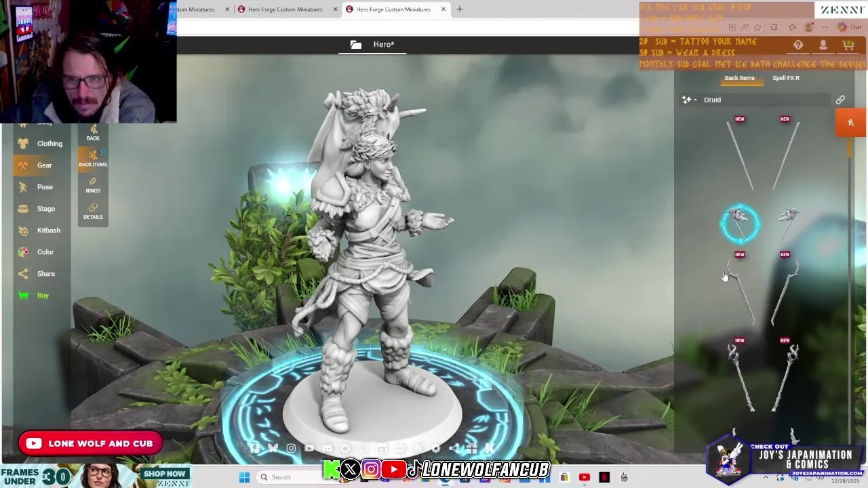
Task: Open the Details subcategory
Action: (93, 211)
